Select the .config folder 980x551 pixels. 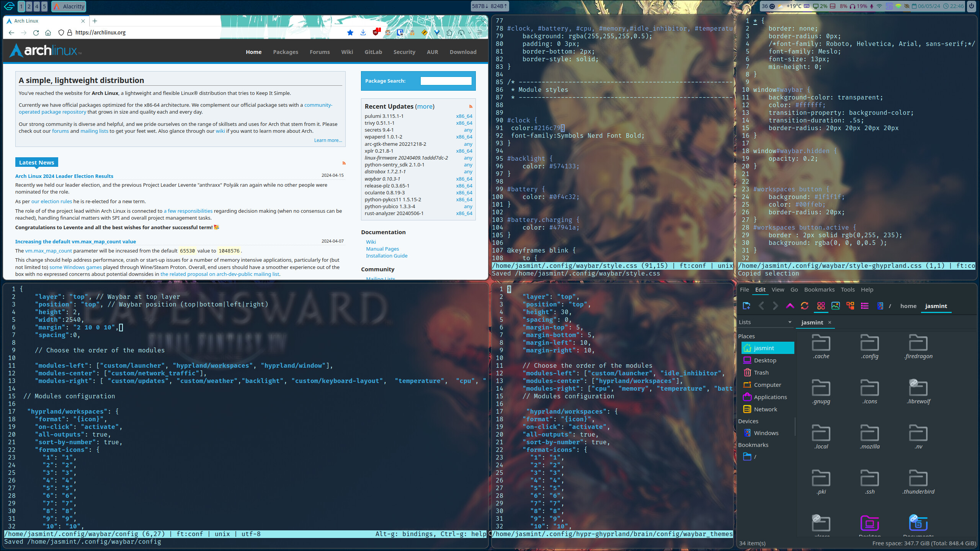coord(869,347)
